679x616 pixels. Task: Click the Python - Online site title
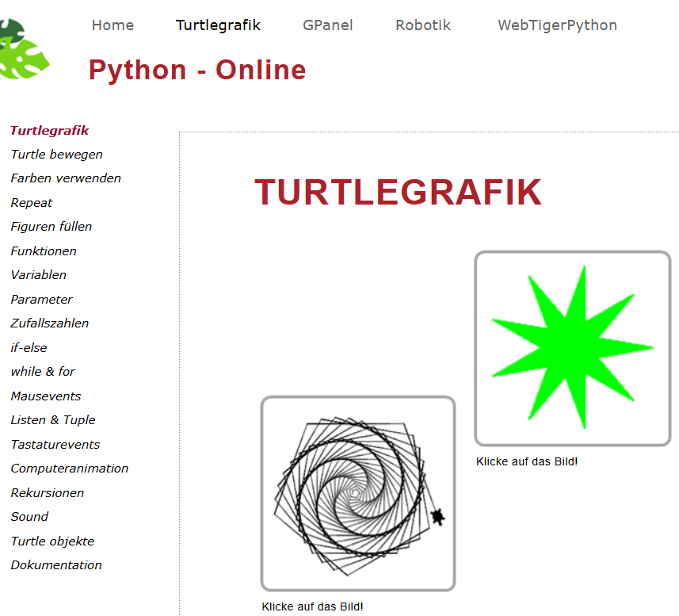tap(197, 70)
